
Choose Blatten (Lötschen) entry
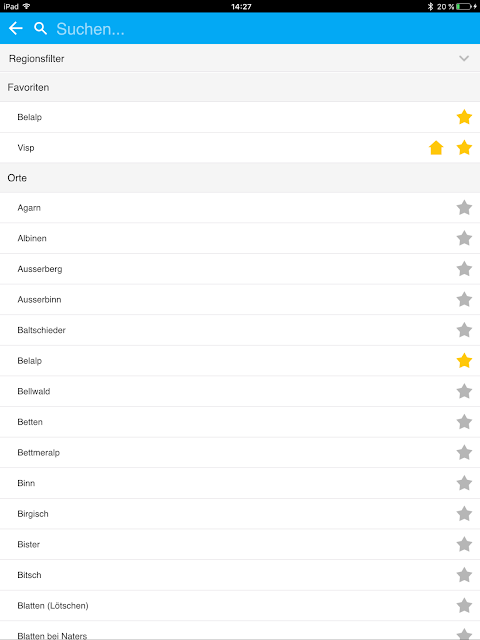pos(240,606)
